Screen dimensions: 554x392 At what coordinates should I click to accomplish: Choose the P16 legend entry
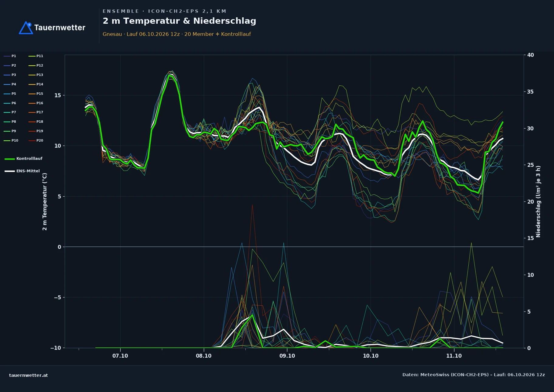point(36,103)
